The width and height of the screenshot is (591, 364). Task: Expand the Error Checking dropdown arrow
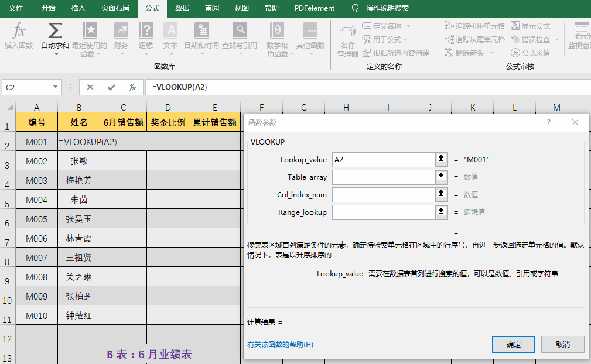556,40
